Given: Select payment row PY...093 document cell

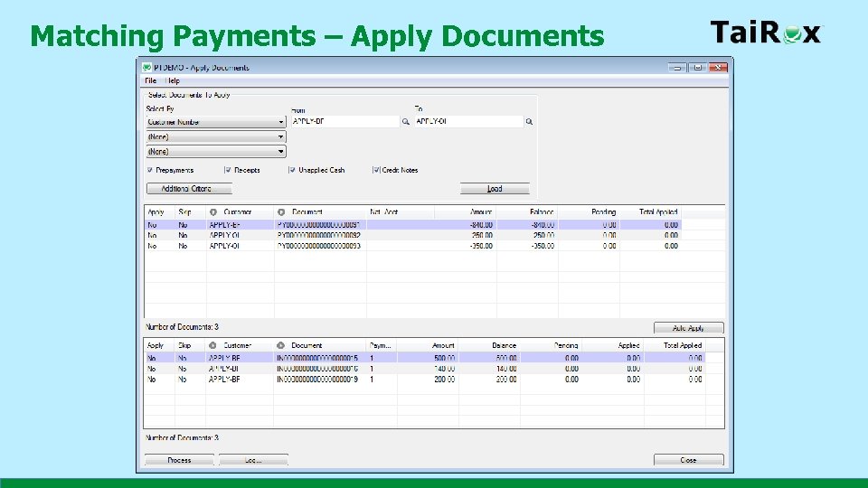Looking at the screenshot, I should click(320, 246).
